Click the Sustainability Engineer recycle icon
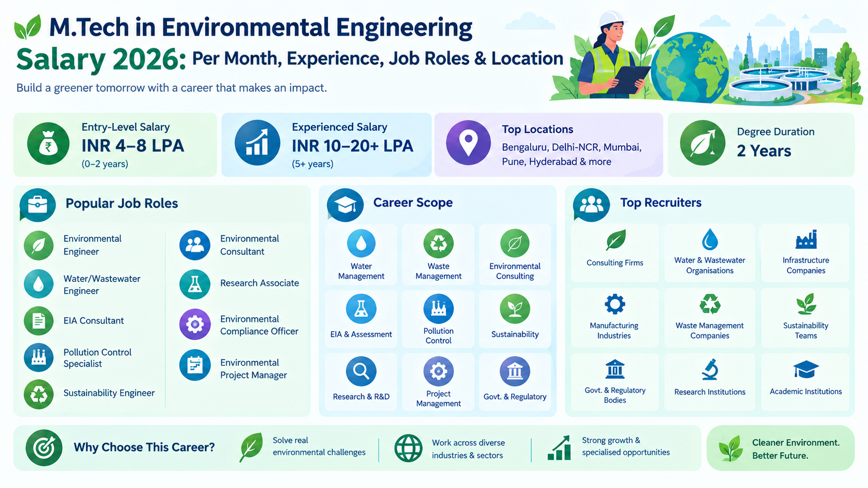This screenshot has height=488, width=868. point(39,394)
